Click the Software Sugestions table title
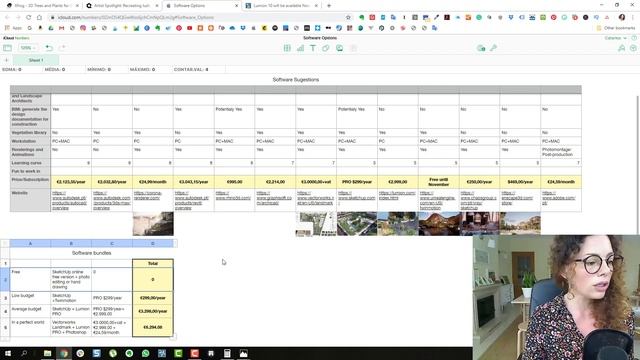The height and width of the screenshot is (360, 640). (296, 80)
